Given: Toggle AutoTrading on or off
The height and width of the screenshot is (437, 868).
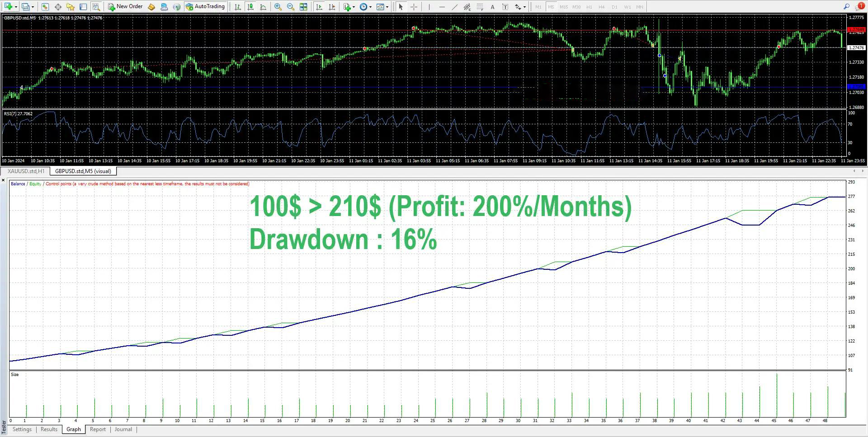Looking at the screenshot, I should tap(206, 6).
